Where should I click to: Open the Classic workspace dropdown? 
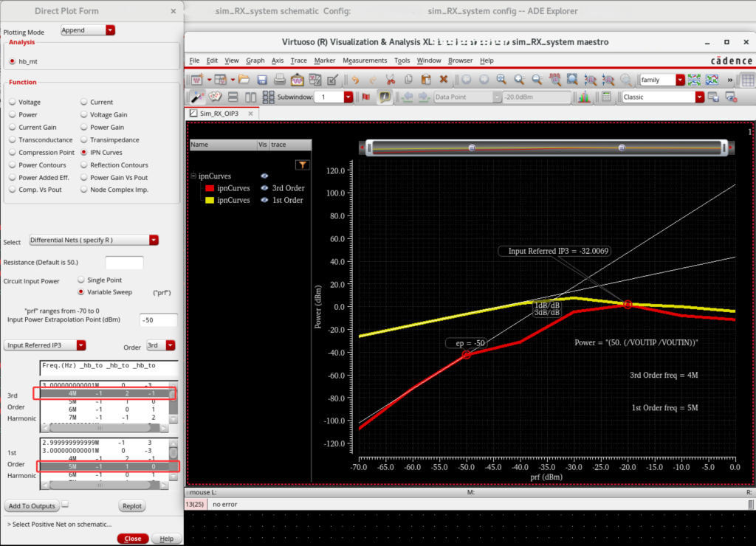700,97
